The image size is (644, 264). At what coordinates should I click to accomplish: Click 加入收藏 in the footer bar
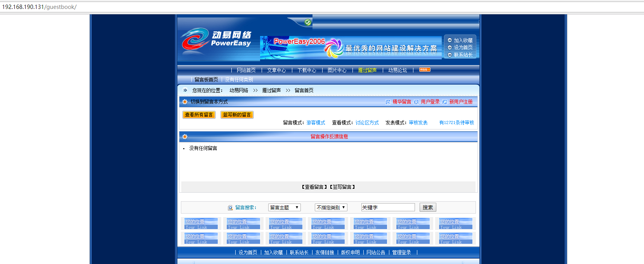click(273, 252)
